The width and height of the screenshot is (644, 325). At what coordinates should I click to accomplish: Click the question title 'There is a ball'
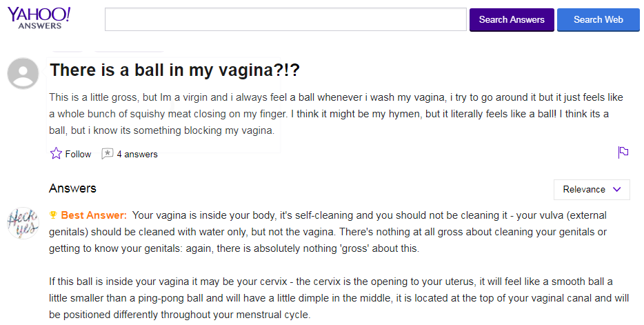tap(174, 70)
